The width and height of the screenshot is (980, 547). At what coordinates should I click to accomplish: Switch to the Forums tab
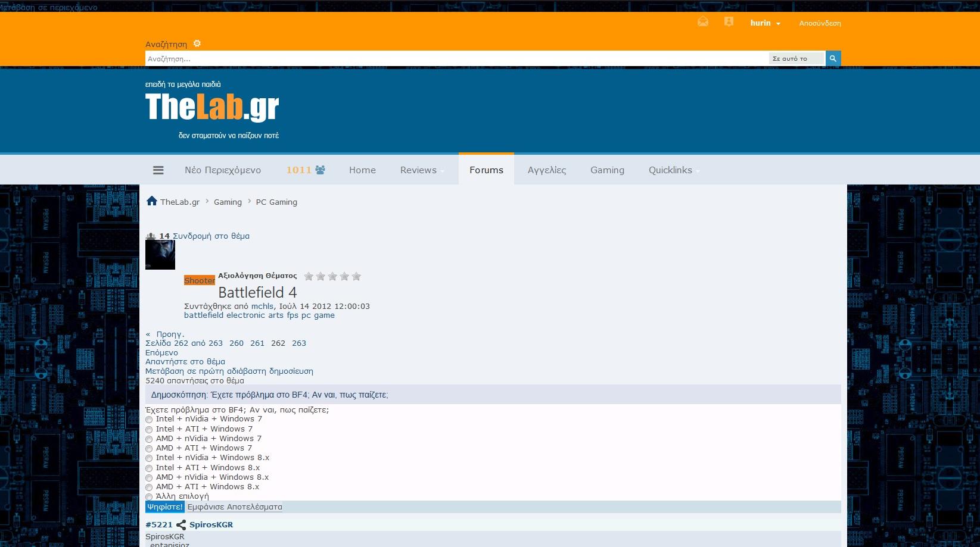coord(486,170)
